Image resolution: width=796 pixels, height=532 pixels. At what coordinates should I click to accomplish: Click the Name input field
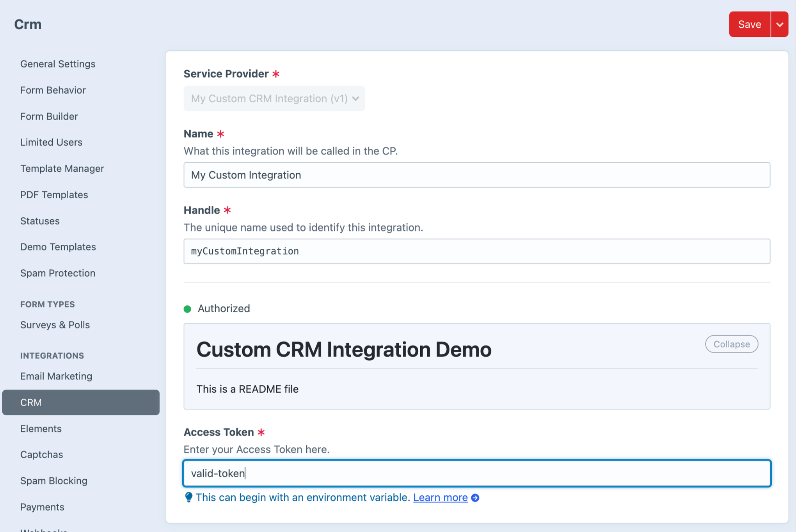coord(476,175)
